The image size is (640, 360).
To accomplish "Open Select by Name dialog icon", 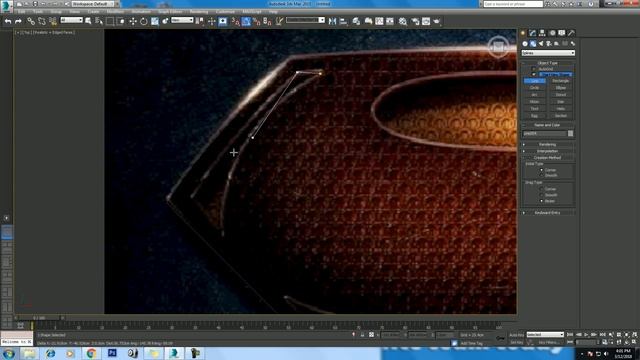I will 99,21.
